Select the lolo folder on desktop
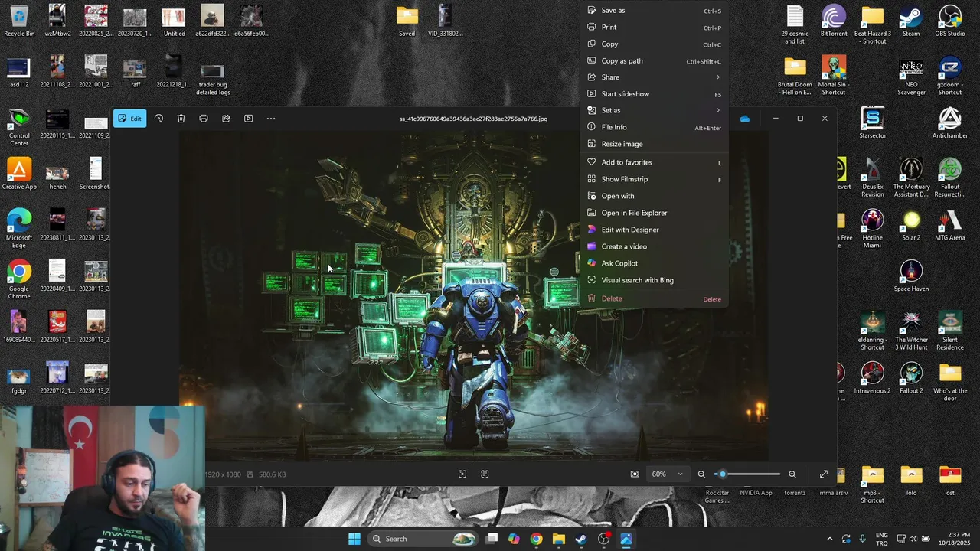 (911, 480)
